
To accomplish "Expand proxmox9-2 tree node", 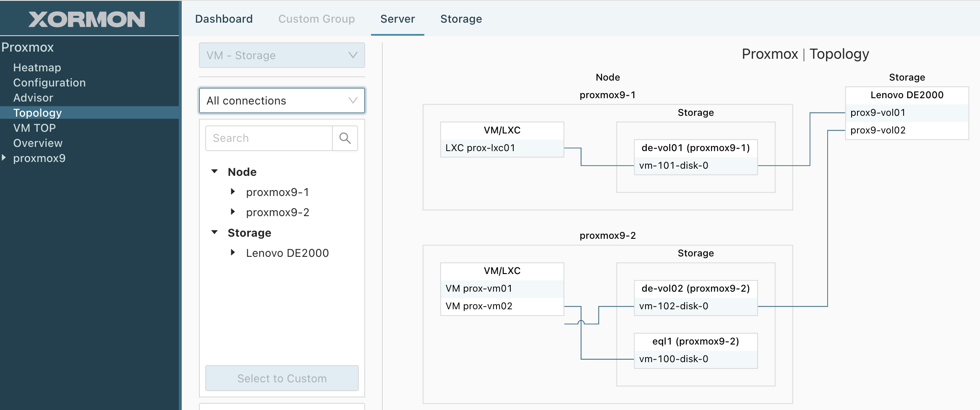I will click(x=233, y=212).
